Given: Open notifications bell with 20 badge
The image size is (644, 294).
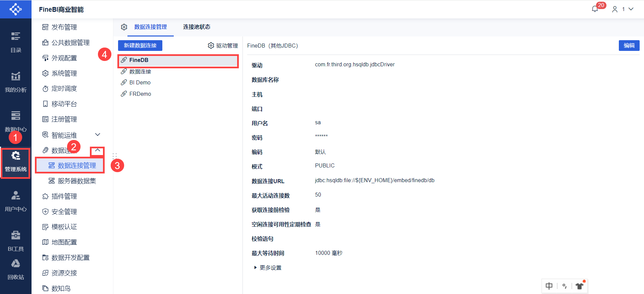Looking at the screenshot, I should [595, 9].
